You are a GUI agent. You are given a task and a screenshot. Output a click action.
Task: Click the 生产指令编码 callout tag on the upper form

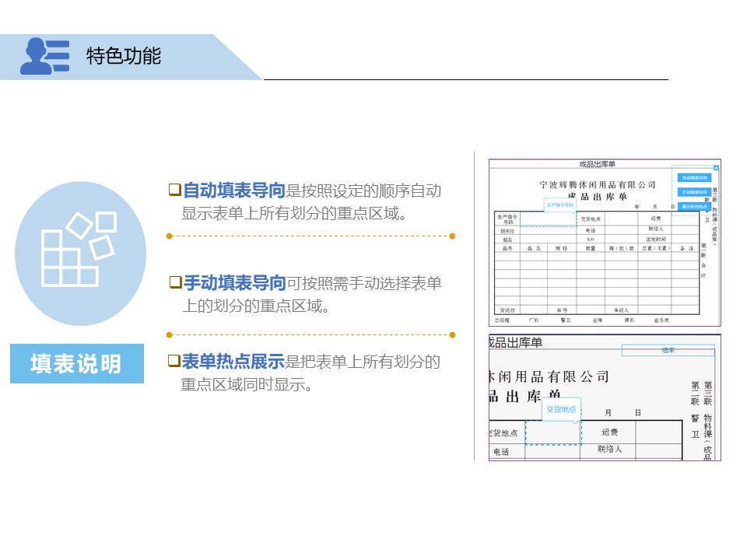click(x=562, y=205)
